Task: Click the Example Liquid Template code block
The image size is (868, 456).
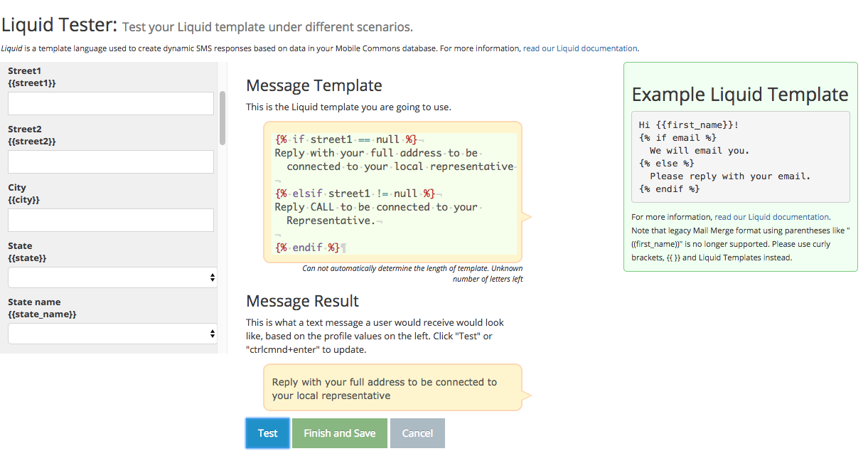Action: tap(741, 157)
